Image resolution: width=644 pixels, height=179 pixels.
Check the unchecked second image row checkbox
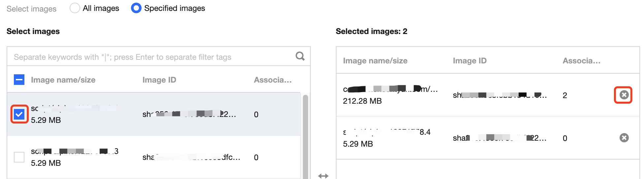(x=19, y=157)
